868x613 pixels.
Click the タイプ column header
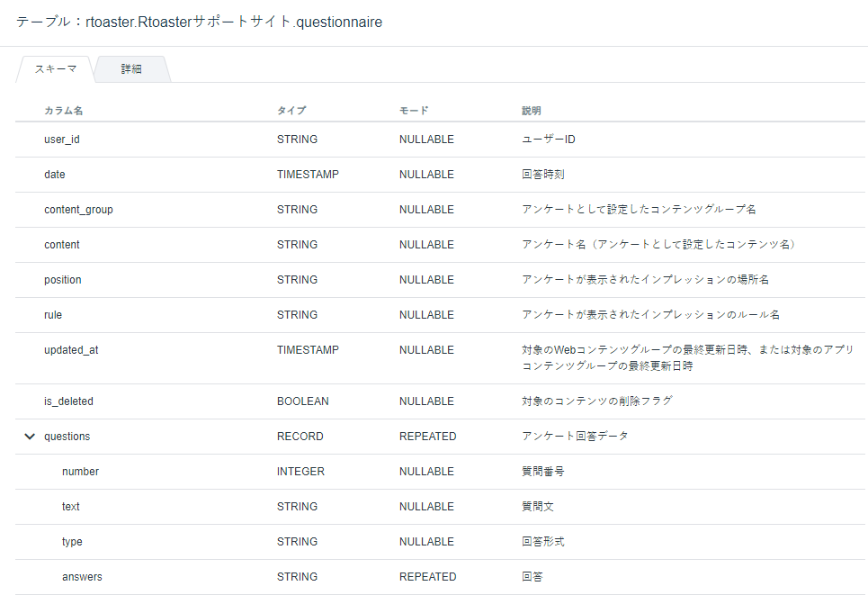coord(291,111)
